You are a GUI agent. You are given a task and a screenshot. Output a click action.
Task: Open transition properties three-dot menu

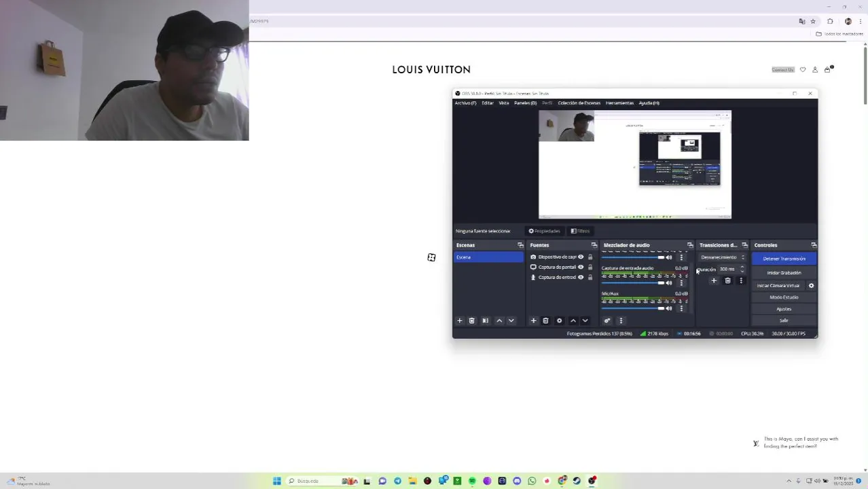click(x=741, y=280)
